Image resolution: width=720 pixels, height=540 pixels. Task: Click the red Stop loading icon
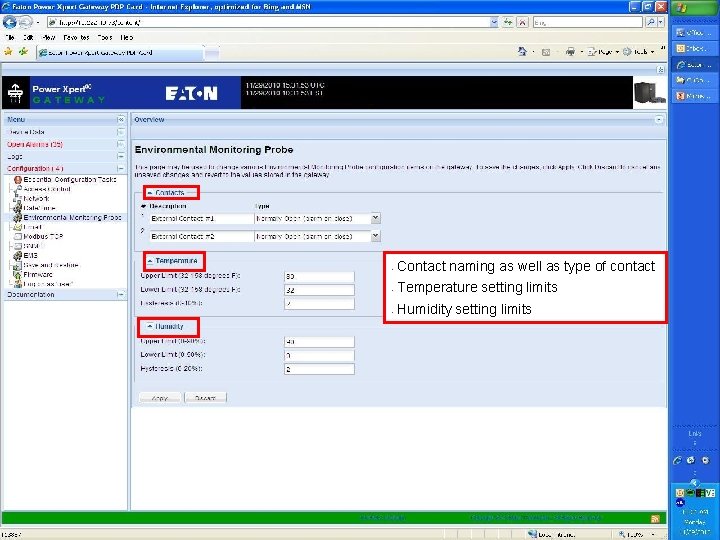coord(523,22)
